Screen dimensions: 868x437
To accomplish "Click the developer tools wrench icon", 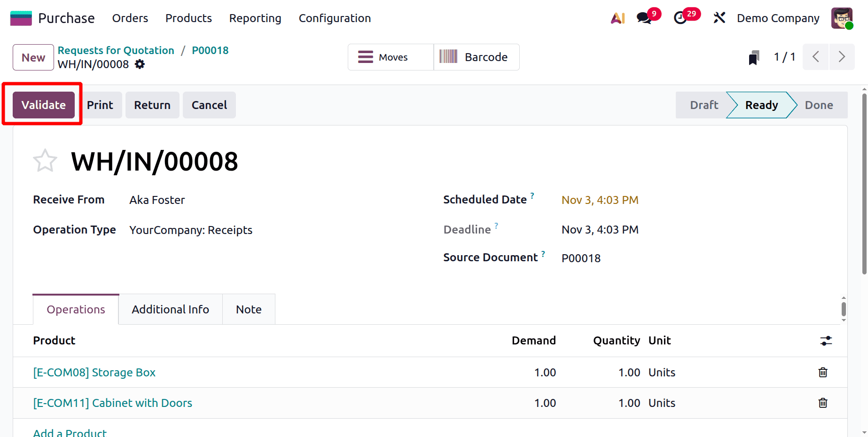I will tap(719, 17).
